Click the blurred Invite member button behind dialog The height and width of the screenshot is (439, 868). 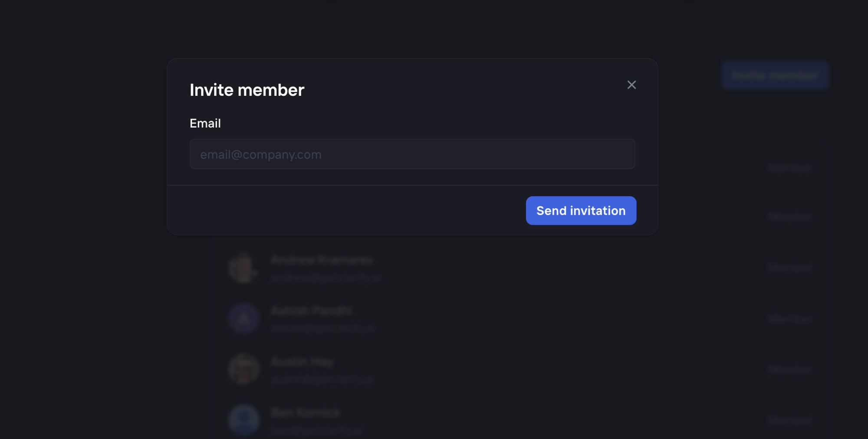(775, 75)
